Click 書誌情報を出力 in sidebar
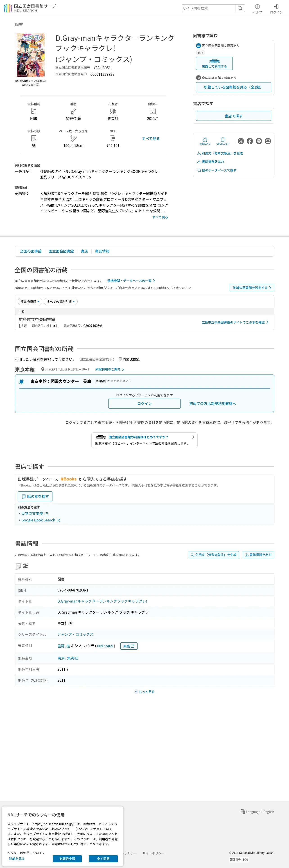The width and height of the screenshot is (289, 868). coord(211,161)
